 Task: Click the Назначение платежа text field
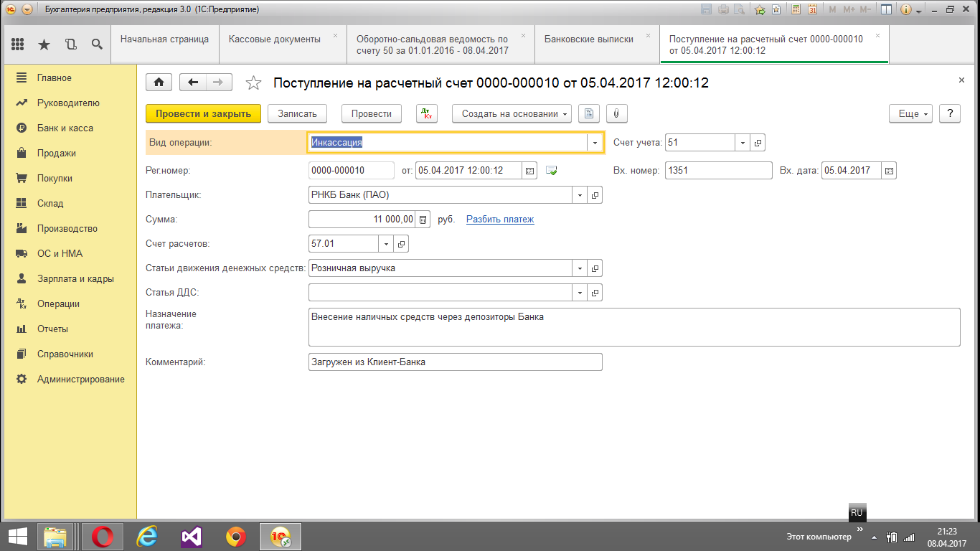coord(633,327)
